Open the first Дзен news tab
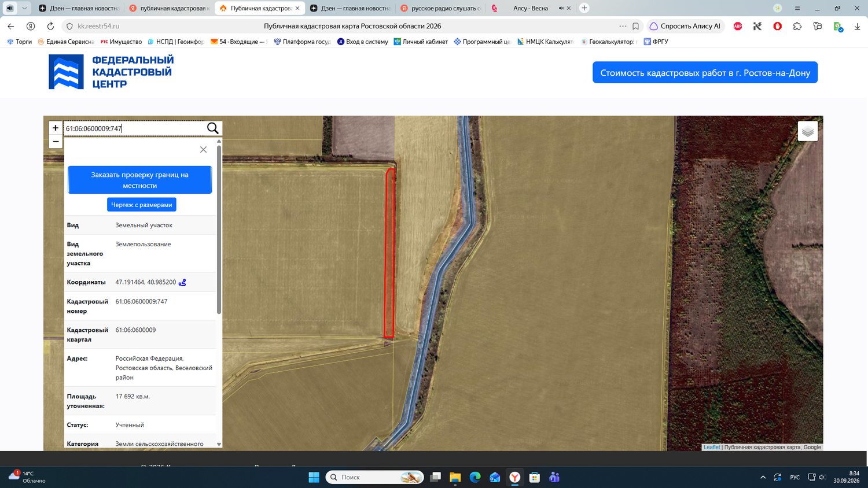Viewport: 868px width, 488px height. tap(79, 8)
